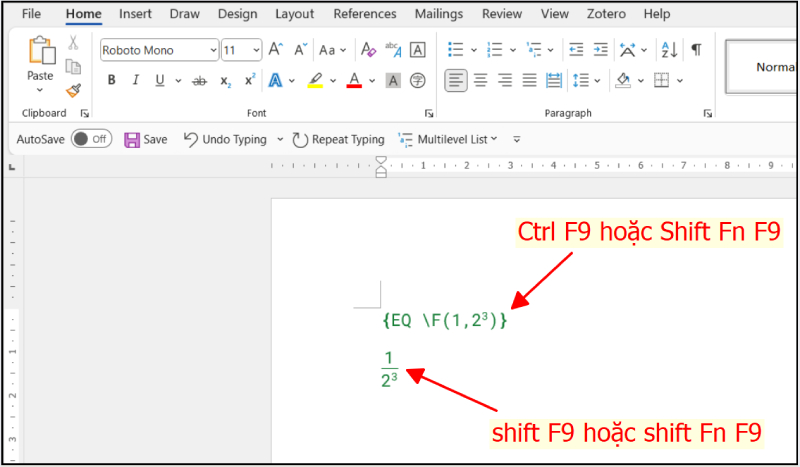Apply superscript formatting
The width and height of the screenshot is (800, 467).
pyautogui.click(x=250, y=80)
